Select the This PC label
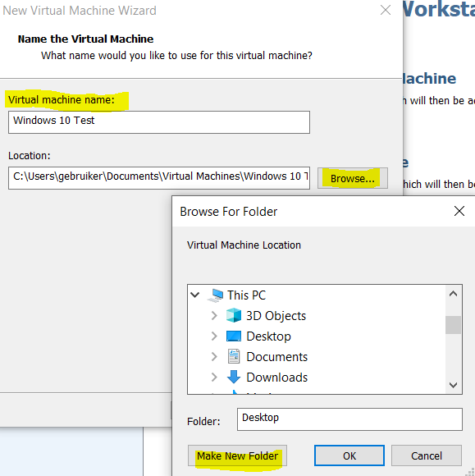The height and width of the screenshot is (476, 475). (246, 295)
